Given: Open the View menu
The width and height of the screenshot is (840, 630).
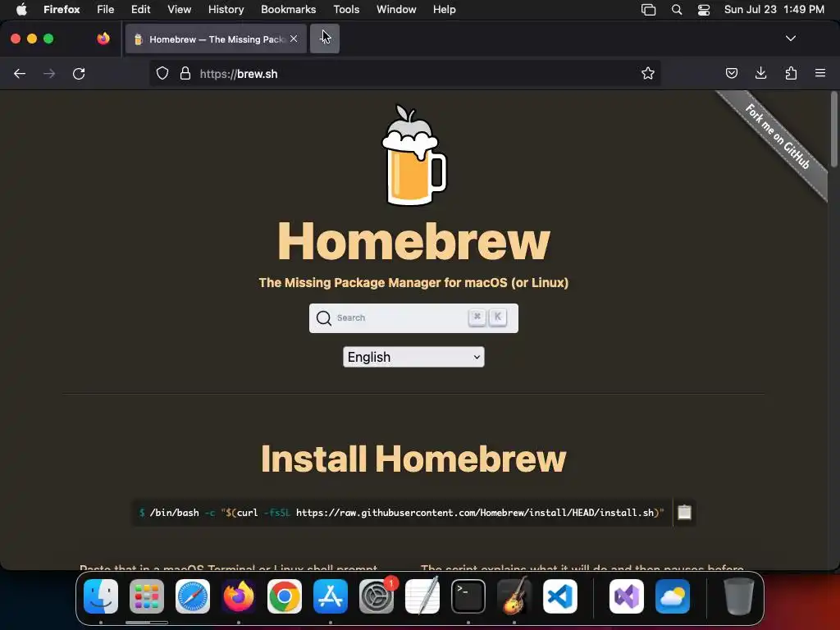Looking at the screenshot, I should pyautogui.click(x=180, y=9).
